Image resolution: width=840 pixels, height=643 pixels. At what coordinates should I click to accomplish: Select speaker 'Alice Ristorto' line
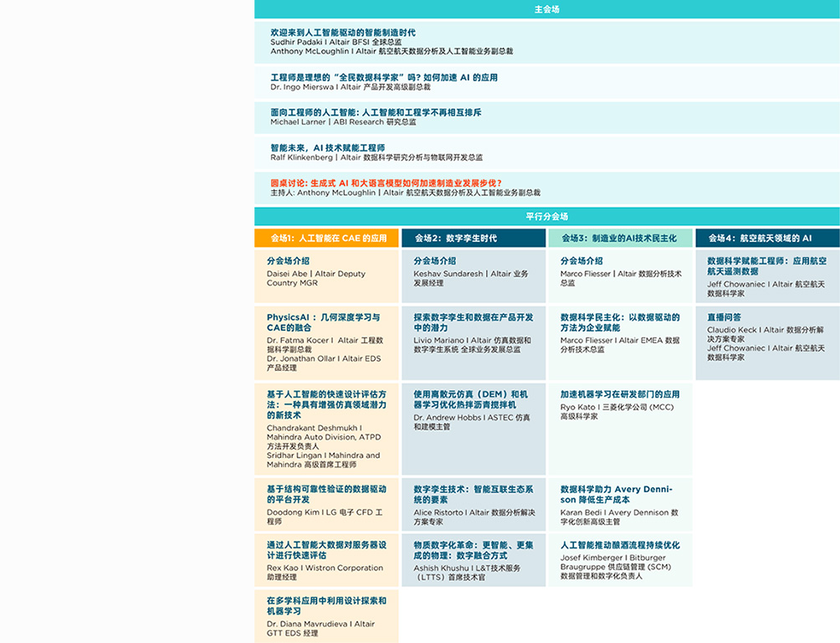[x=474, y=517]
